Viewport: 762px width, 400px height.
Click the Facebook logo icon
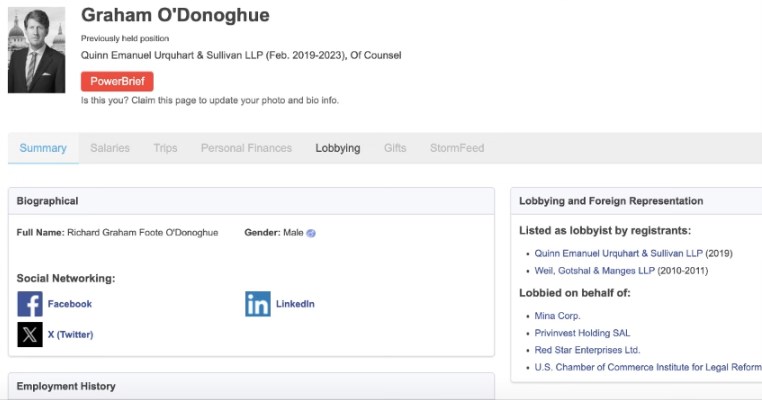(x=30, y=304)
